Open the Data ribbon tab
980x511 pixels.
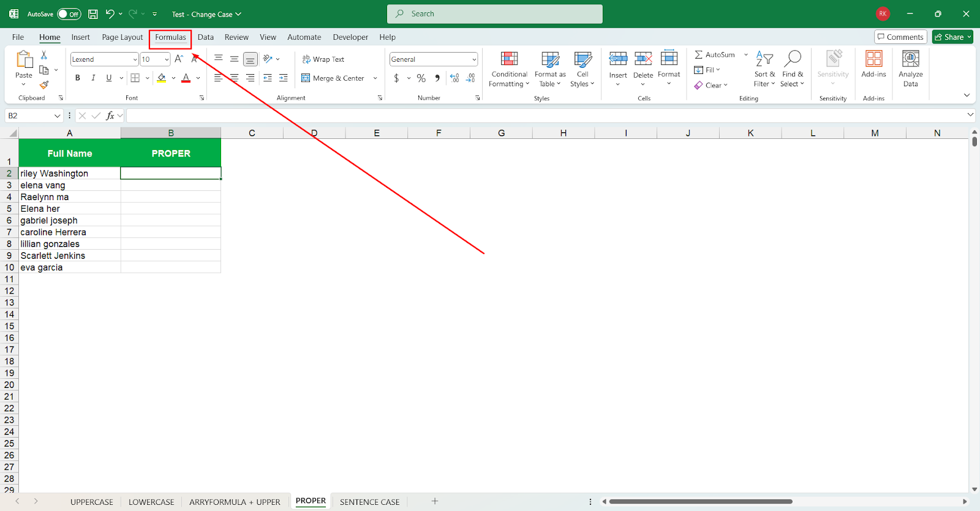206,37
